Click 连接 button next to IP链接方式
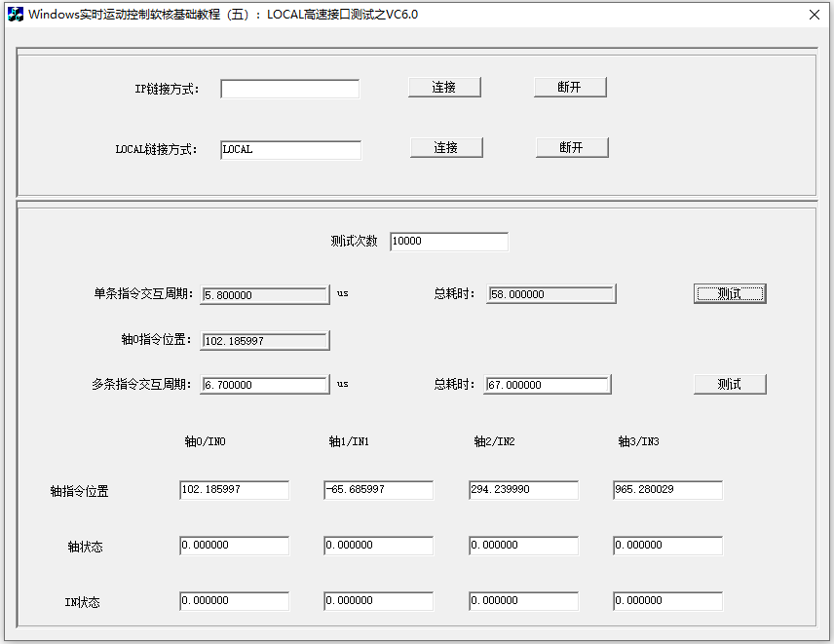The width and height of the screenshot is (834, 644). point(444,87)
